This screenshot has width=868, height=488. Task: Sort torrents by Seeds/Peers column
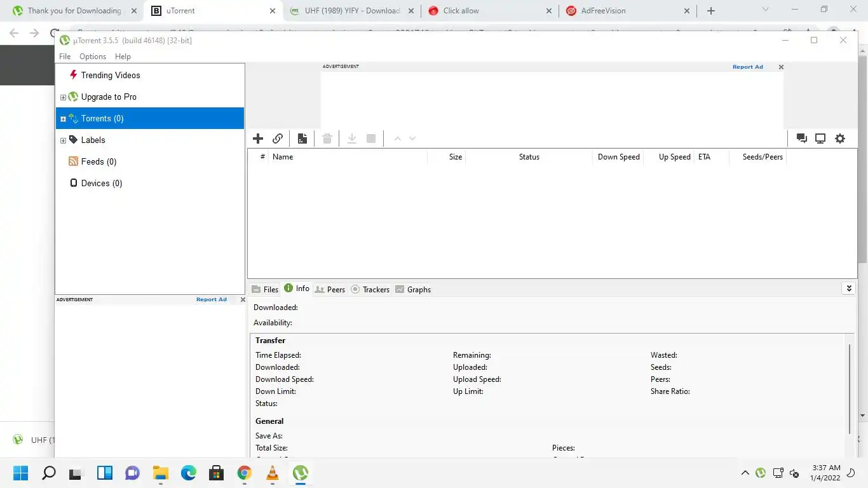tap(757, 157)
